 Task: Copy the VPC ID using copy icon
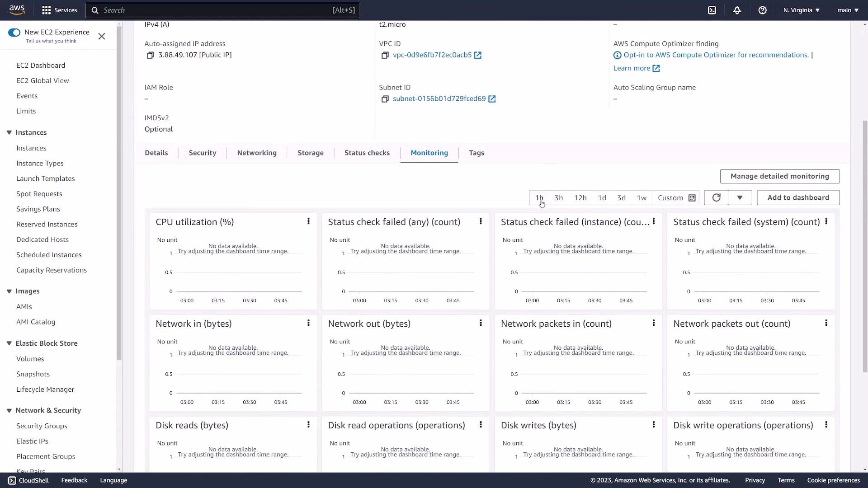[385, 55]
